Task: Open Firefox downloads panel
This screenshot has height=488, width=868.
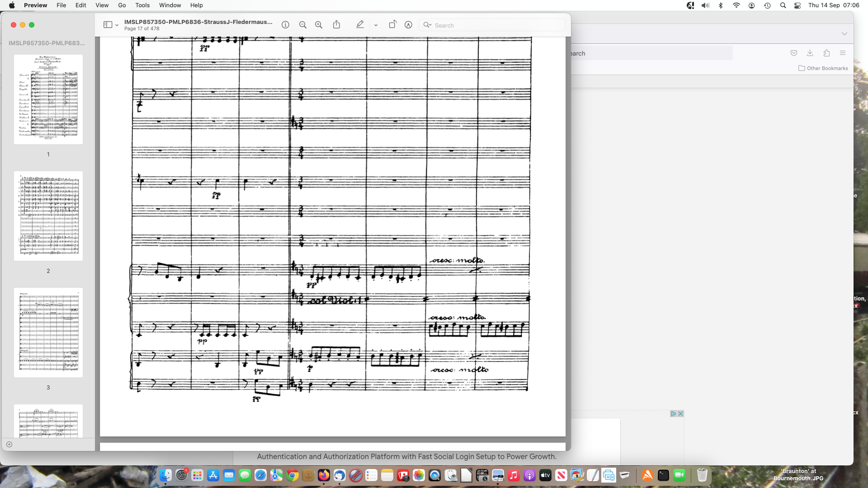Action: tap(810, 53)
